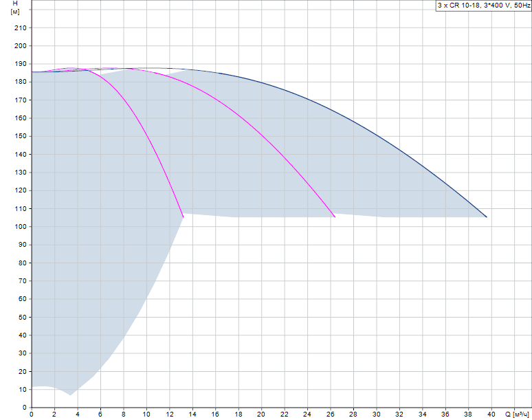This screenshot has height=420, width=532.
Task: Click the 100 value on the head axis
Action: coord(21,227)
